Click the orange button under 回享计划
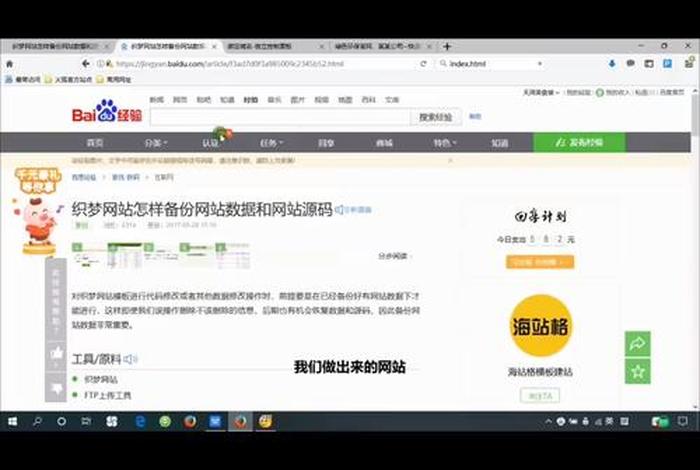 click(540, 262)
